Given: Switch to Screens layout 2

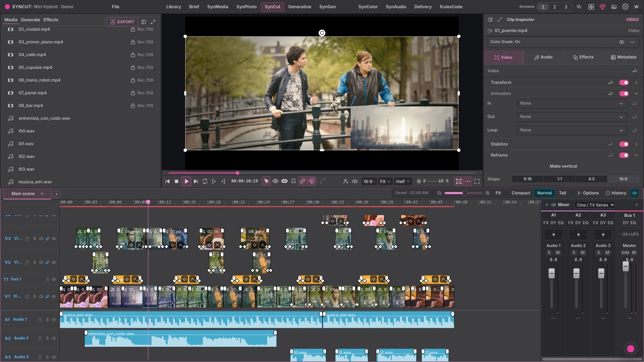Looking at the screenshot, I should tap(554, 7).
